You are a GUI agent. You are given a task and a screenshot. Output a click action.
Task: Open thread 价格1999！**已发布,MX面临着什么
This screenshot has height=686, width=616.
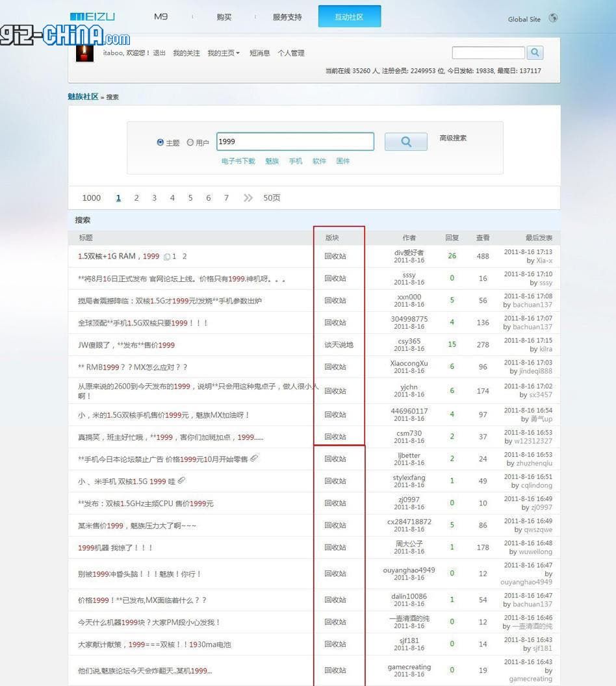click(142, 600)
